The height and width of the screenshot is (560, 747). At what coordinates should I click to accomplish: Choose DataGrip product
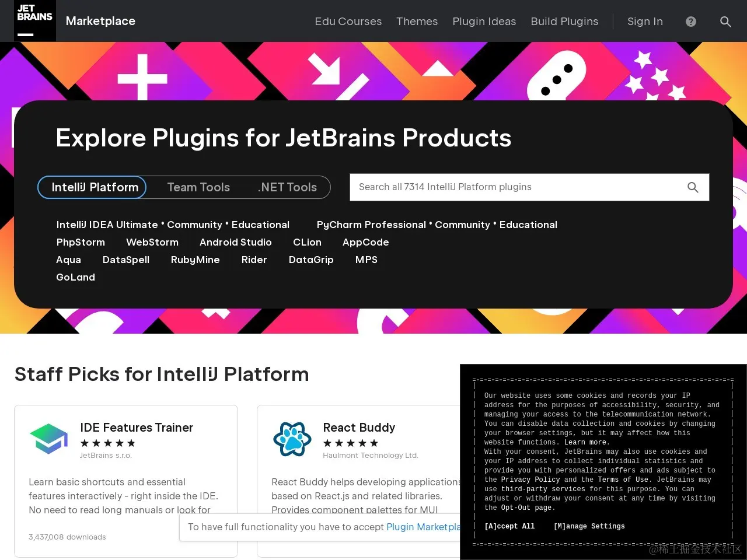coord(311,260)
